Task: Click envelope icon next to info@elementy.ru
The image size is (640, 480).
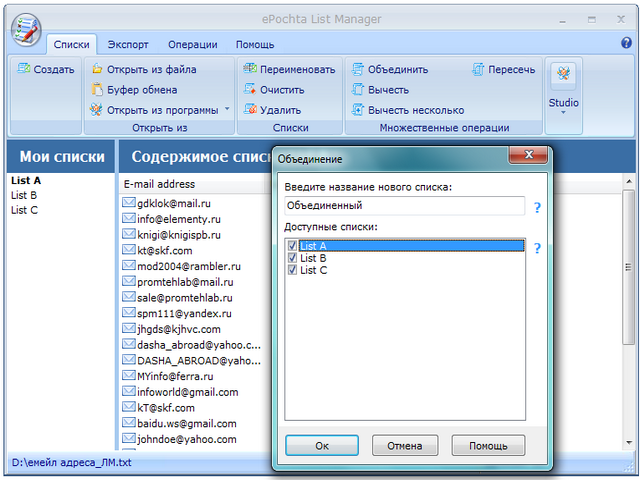Action: tap(129, 218)
